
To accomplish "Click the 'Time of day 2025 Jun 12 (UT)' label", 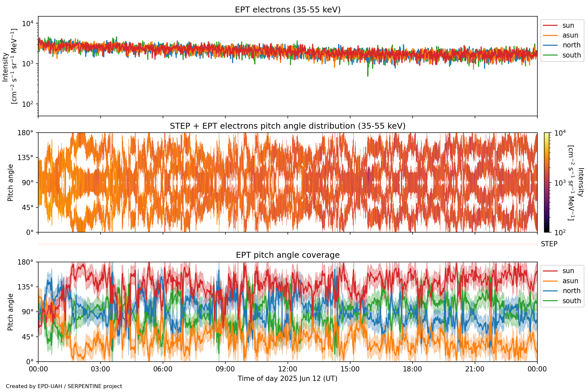I will point(287,379).
